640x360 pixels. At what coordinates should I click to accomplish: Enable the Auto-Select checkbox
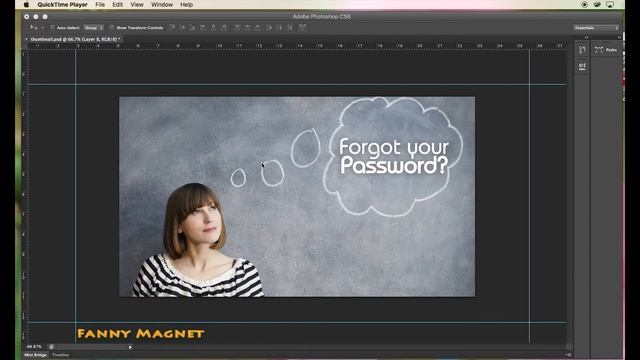[x=52, y=28]
